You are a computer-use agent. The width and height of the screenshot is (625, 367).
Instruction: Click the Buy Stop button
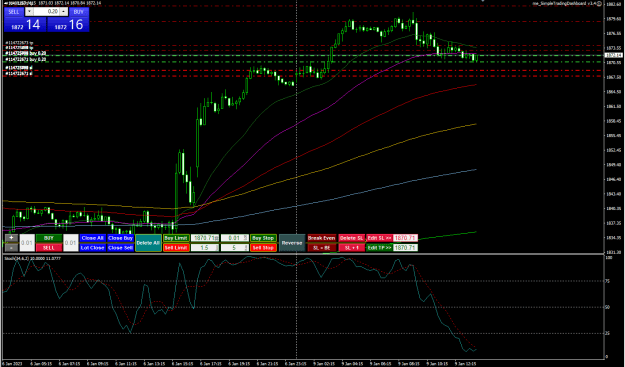(x=263, y=238)
